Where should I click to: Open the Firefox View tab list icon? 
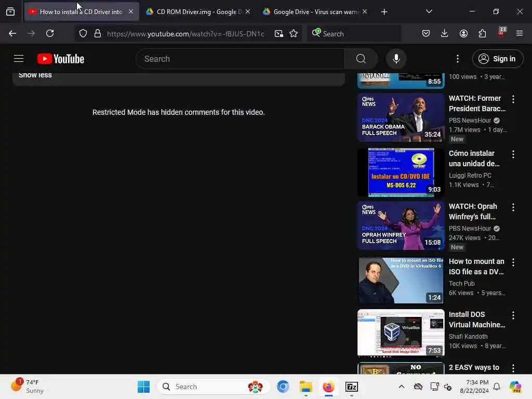pyautogui.click(x=10, y=12)
